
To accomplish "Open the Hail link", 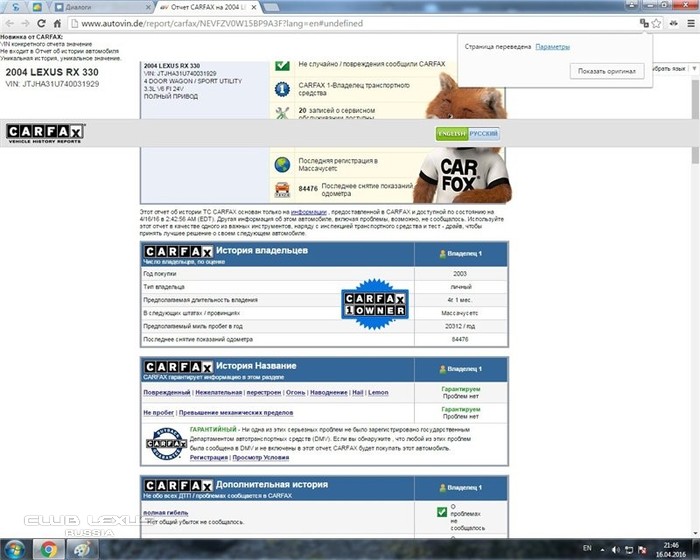I will point(358,393).
